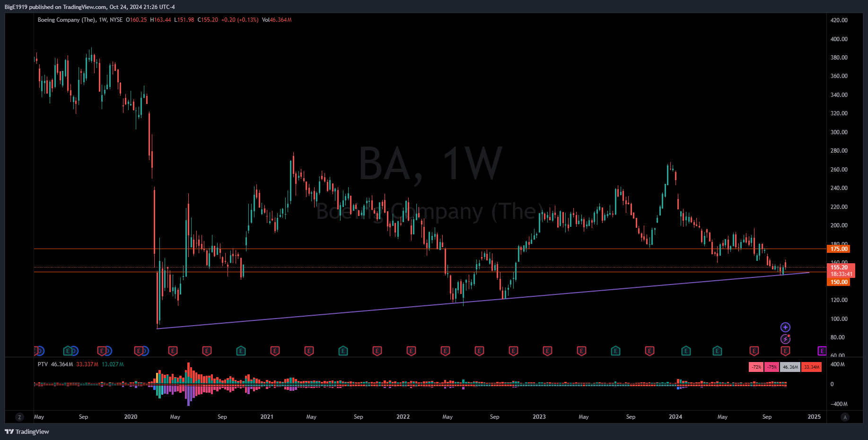
Task: Click the 2025 label on the time axis
Action: point(814,417)
